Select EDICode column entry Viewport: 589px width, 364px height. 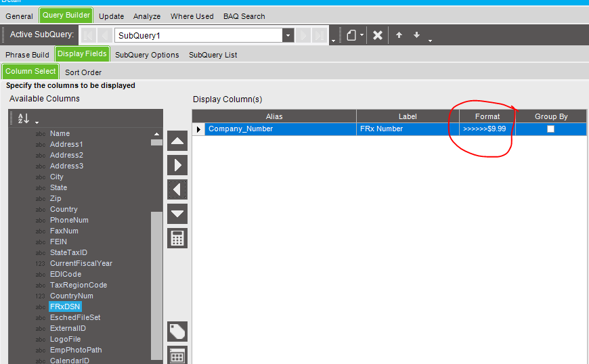tap(66, 274)
